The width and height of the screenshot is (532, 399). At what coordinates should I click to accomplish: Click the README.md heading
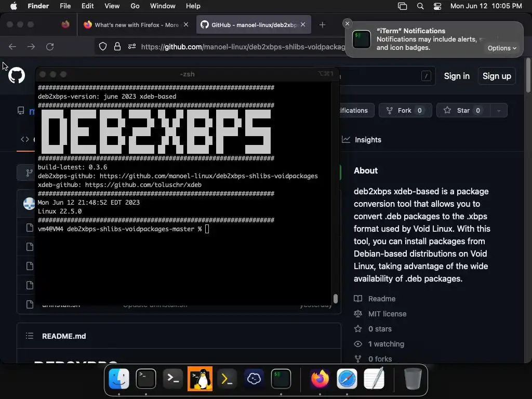(64, 336)
